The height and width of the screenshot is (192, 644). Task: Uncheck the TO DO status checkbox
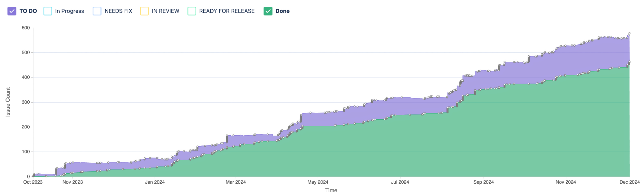tap(12, 11)
